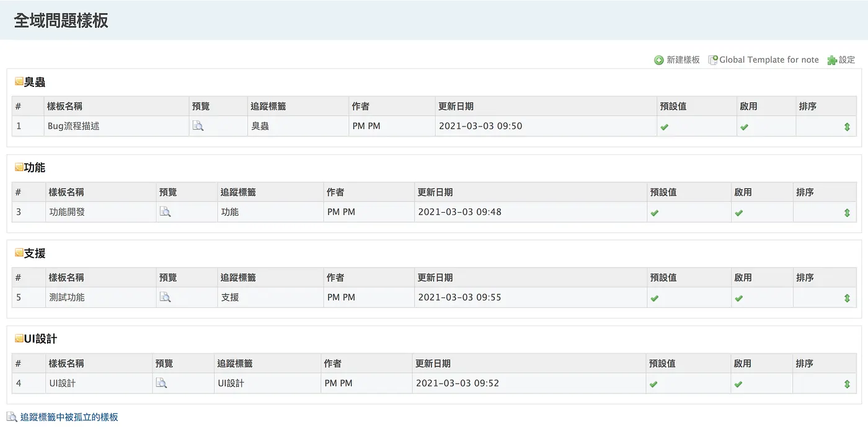Click the icon beside the 功能 section heading

[x=19, y=167]
